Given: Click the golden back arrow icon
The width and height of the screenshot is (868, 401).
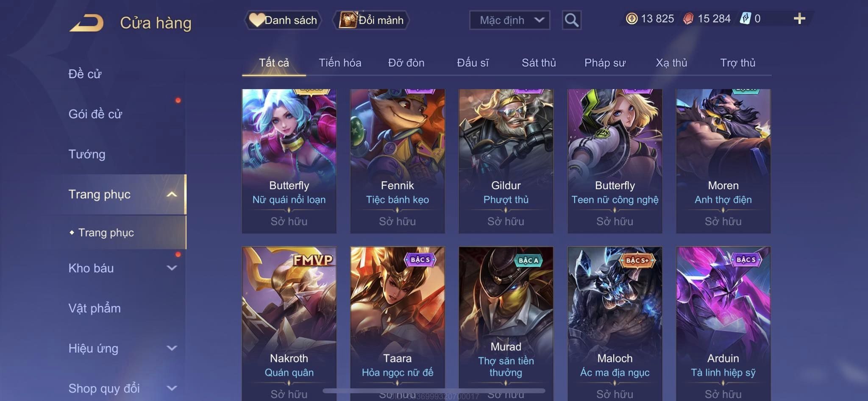Looking at the screenshot, I should point(87,23).
